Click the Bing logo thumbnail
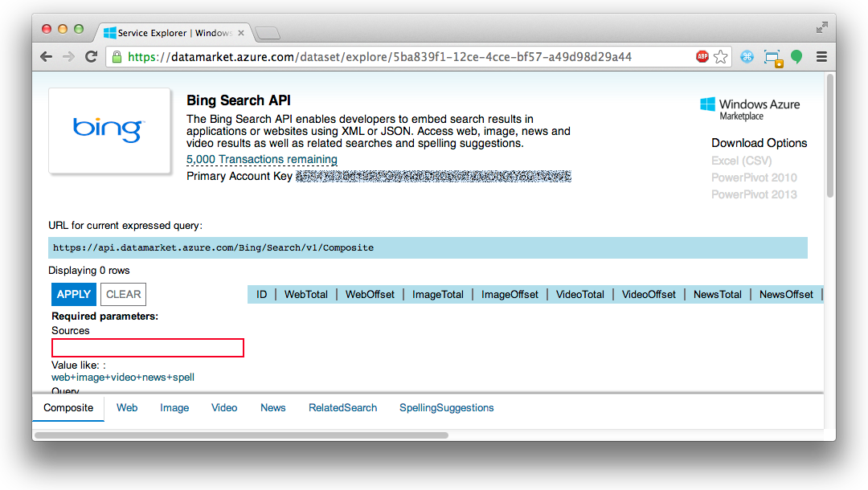868x490 pixels. pos(109,131)
